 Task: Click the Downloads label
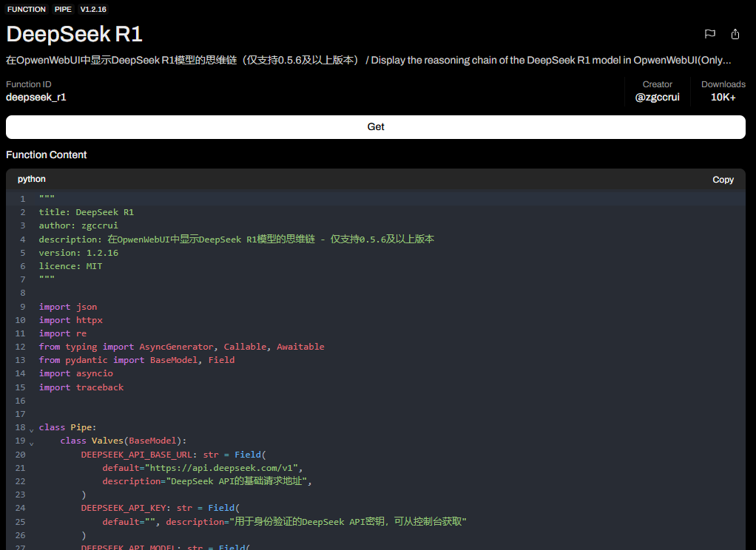coord(723,84)
